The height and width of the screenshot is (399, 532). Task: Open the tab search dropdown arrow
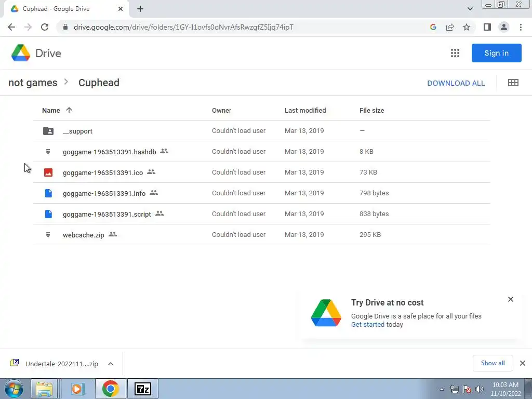[x=470, y=9]
